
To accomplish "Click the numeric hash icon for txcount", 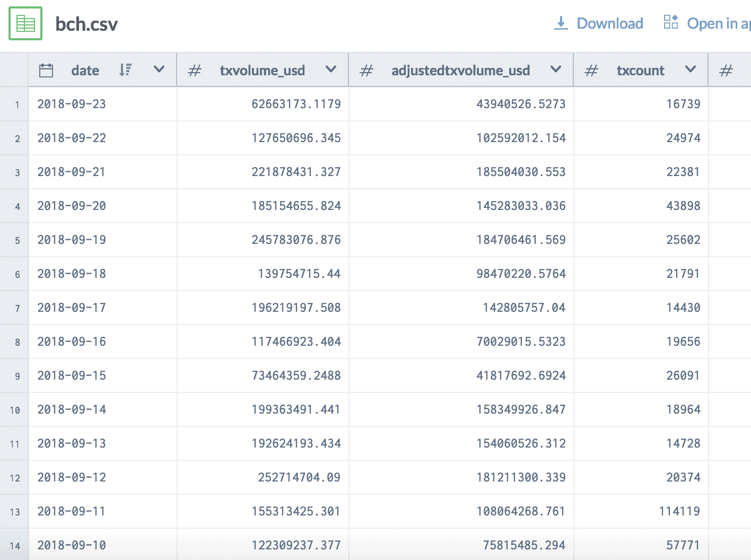I will point(591,70).
